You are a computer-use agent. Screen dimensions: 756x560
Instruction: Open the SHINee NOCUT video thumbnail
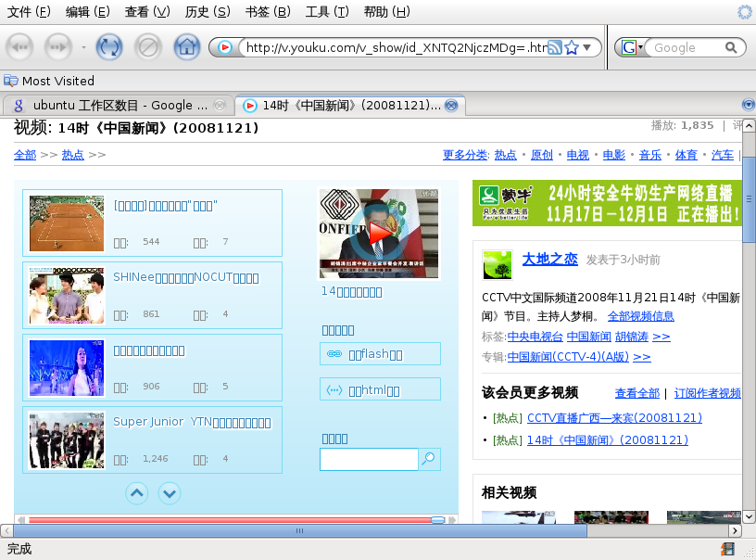67,296
